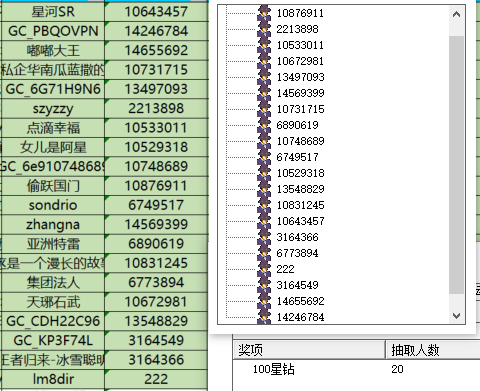480x391 pixels.
Task: Select list entry 10529318
Action: coord(300,173)
